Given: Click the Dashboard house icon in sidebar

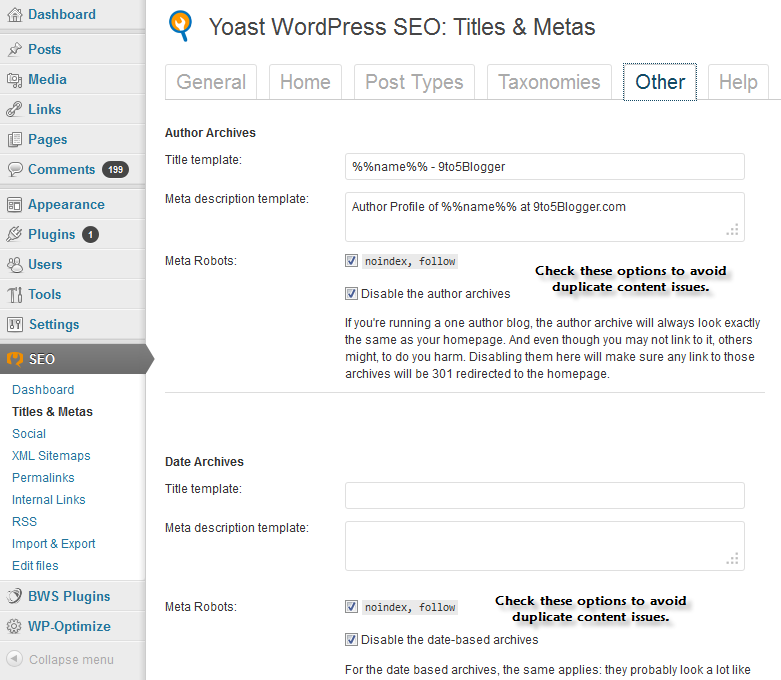Looking at the screenshot, I should (15, 15).
